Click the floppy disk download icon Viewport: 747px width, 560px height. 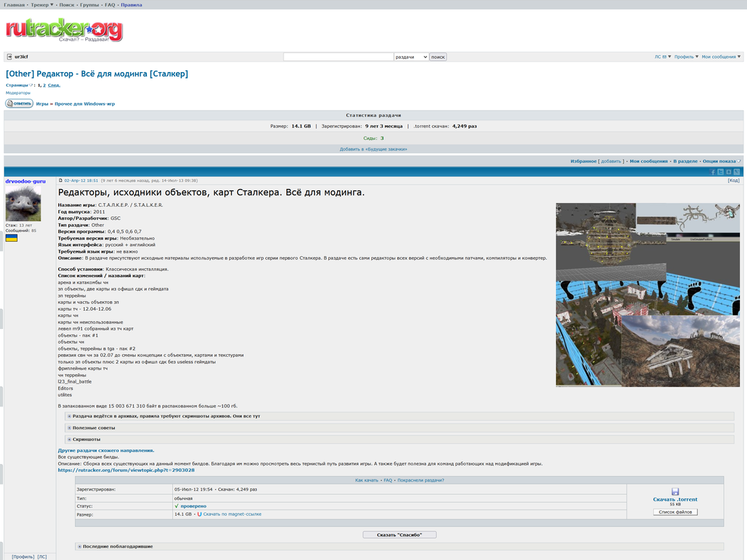[x=675, y=491]
